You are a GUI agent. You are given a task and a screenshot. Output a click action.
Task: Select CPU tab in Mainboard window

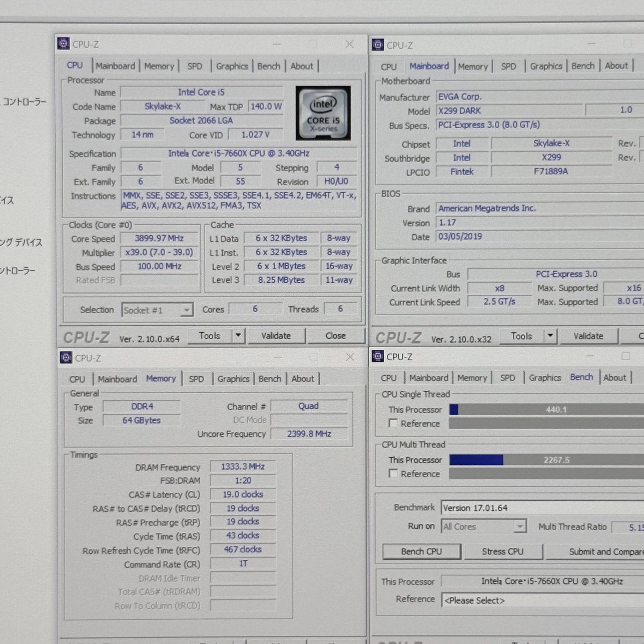coord(389,67)
